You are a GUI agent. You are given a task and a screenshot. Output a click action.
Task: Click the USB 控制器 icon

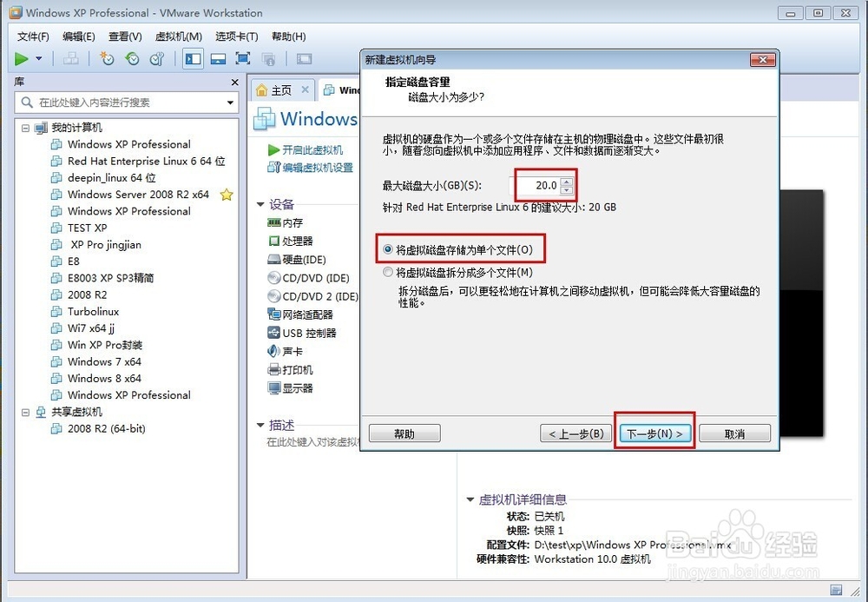point(274,333)
